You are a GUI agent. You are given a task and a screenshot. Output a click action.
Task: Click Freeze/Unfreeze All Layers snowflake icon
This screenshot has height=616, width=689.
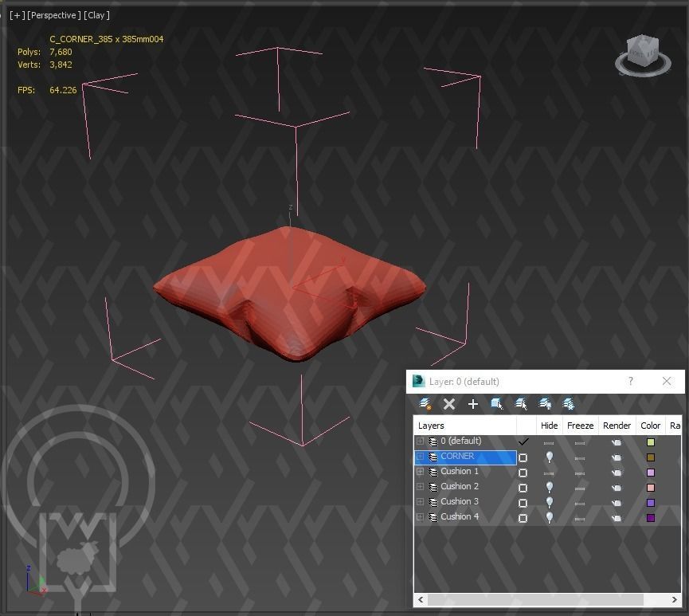click(x=569, y=404)
